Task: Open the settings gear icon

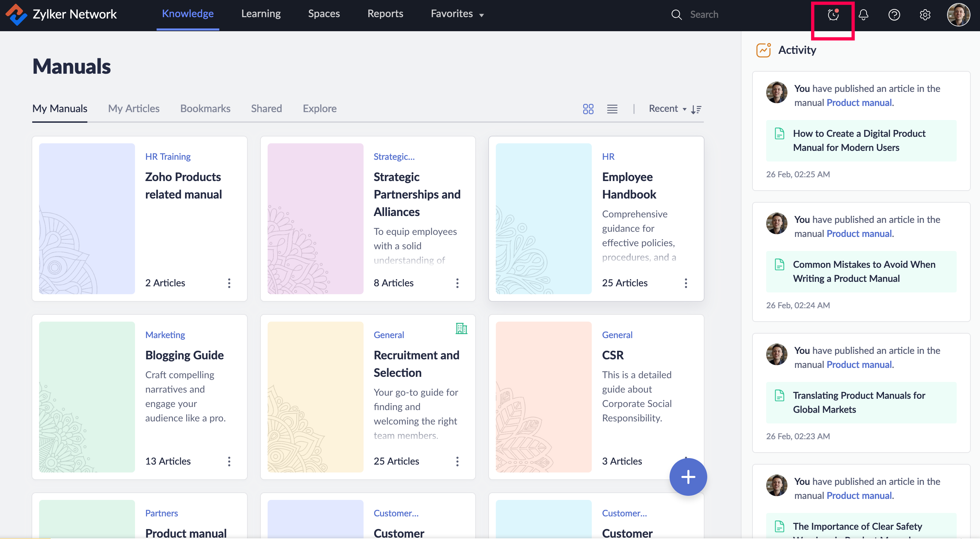Action: click(925, 15)
